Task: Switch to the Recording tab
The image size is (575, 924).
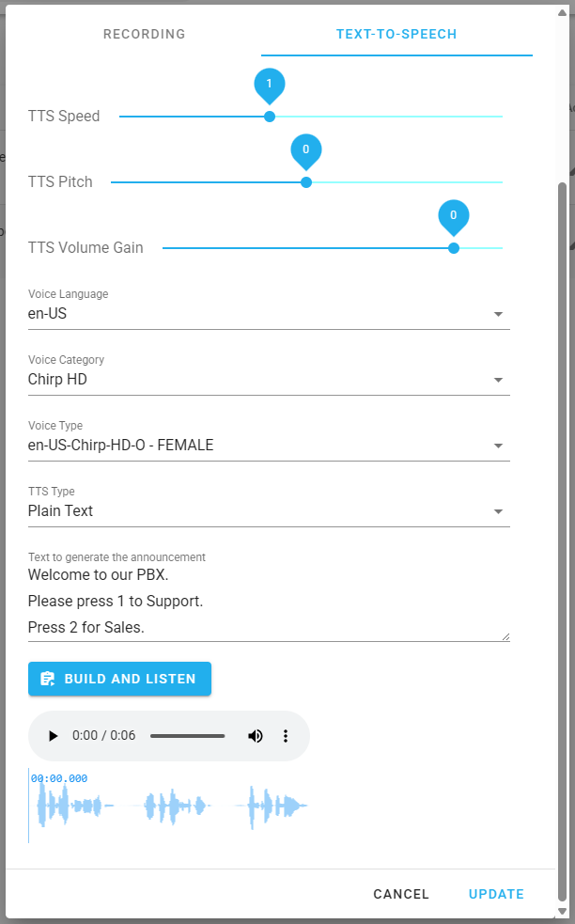Action: [145, 34]
